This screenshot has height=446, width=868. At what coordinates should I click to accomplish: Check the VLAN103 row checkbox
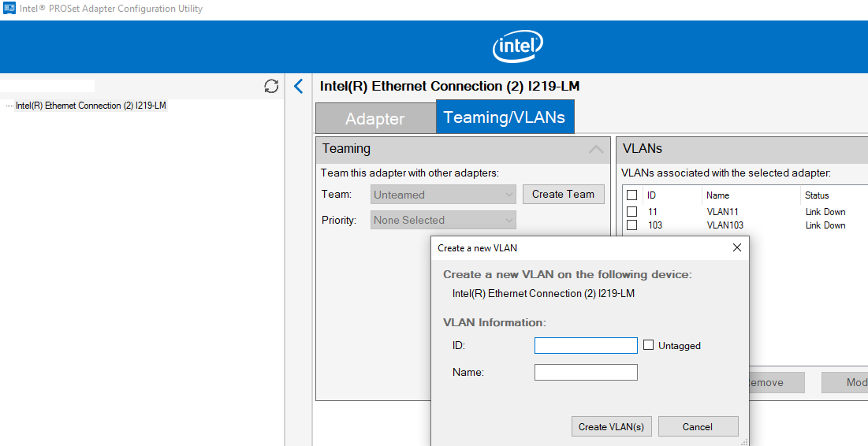[x=631, y=225]
